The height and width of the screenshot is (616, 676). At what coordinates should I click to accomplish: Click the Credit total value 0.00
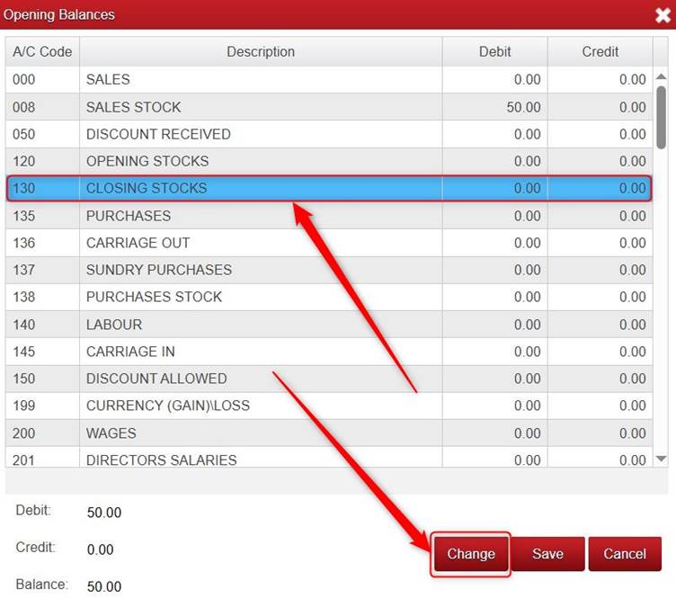click(x=100, y=549)
